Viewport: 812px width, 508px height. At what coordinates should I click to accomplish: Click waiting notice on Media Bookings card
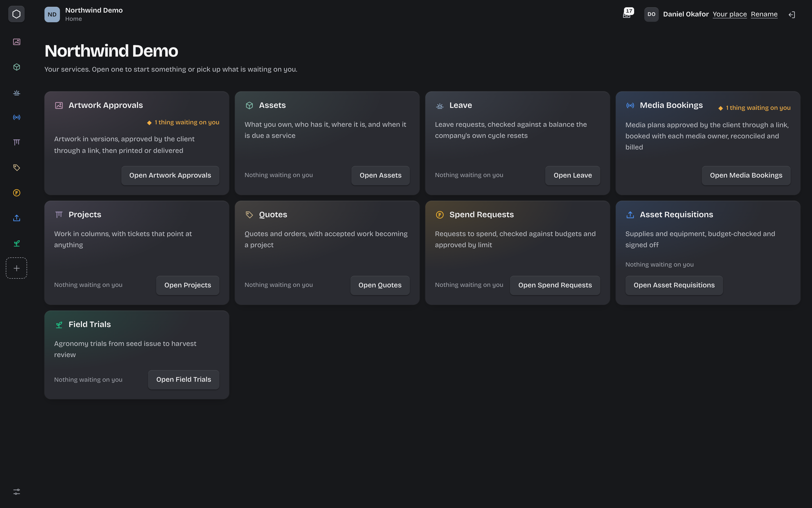point(754,108)
